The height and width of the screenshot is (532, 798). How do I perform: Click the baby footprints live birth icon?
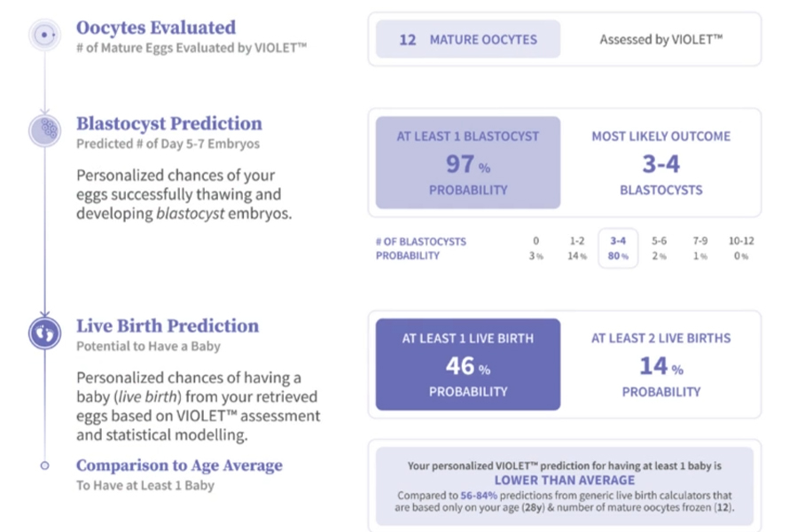coord(44,333)
